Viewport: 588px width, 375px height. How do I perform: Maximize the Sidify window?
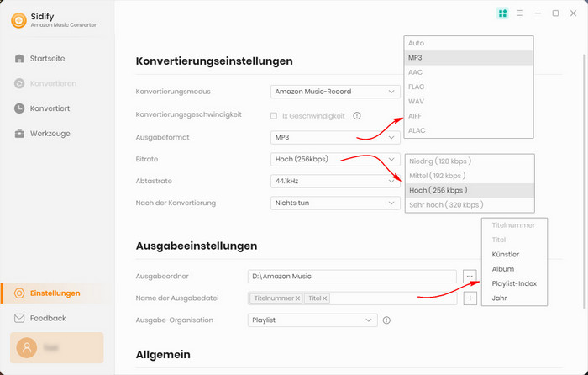point(555,13)
